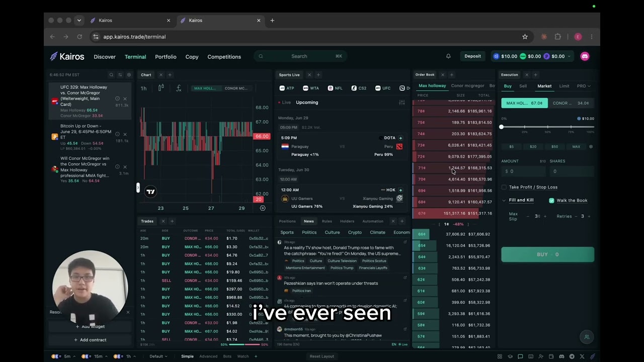
Task: Show info for Will Conor McGregor win contract
Action: tap(117, 167)
